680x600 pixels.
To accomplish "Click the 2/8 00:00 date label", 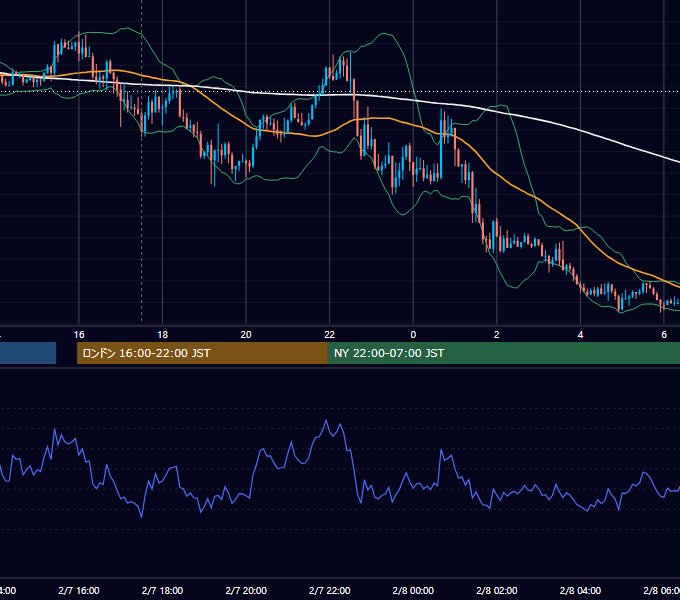I will [413, 590].
